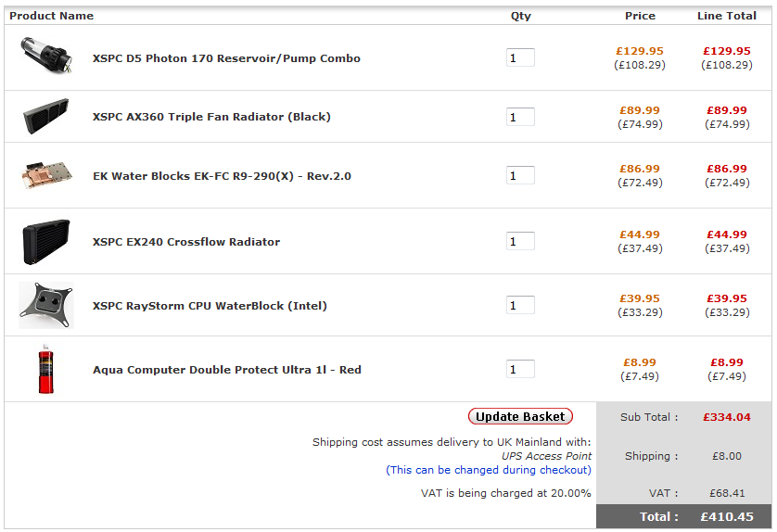Click the XSPC AX360 radiator thumbnail
777x532 pixels.
click(x=45, y=117)
